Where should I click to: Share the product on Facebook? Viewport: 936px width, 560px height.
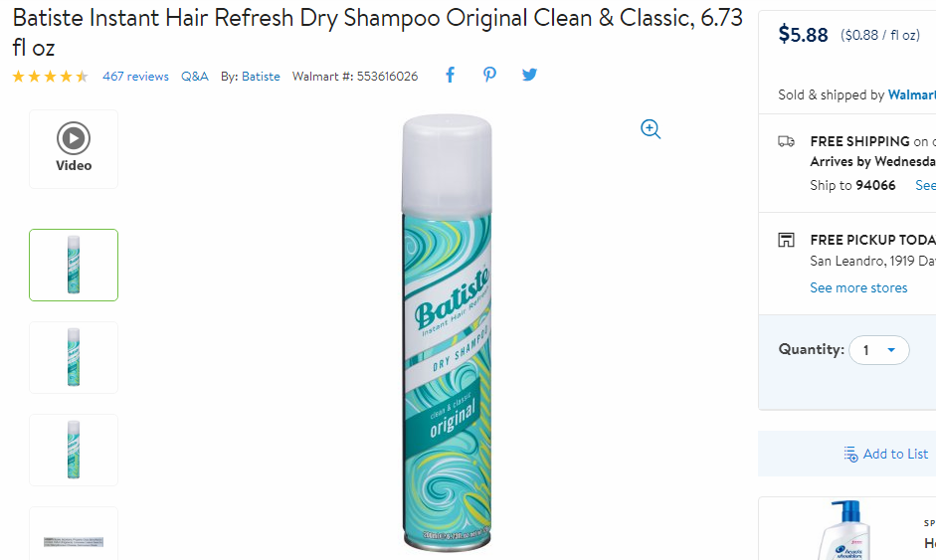tap(450, 75)
